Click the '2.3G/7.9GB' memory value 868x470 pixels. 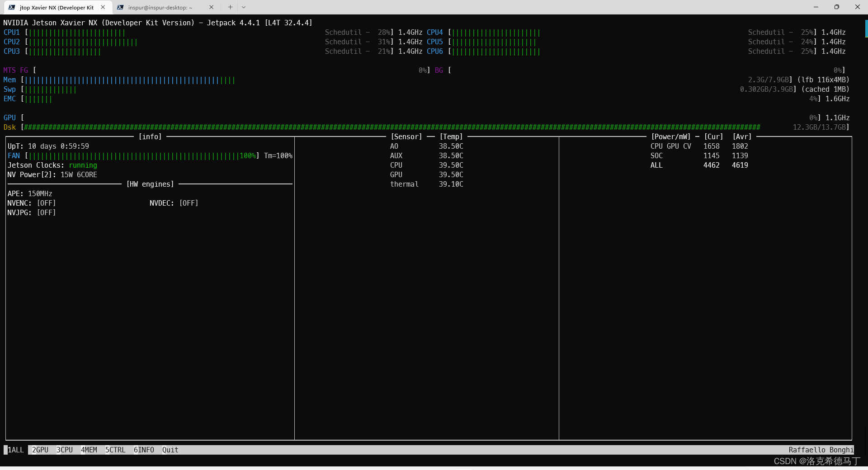pyautogui.click(x=769, y=80)
